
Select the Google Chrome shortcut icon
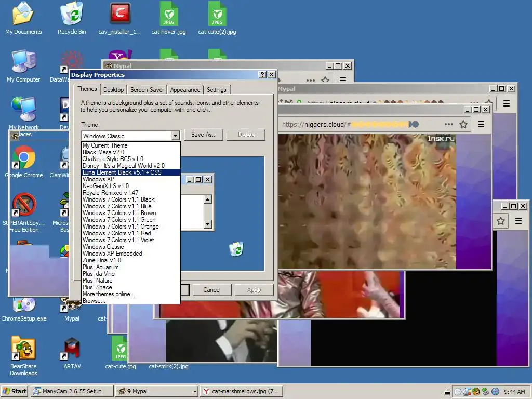tap(24, 162)
